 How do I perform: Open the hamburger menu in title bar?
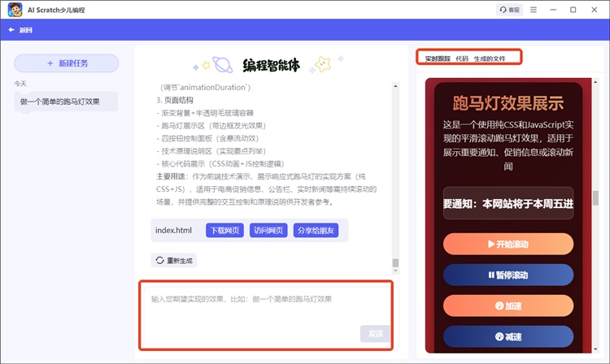click(534, 10)
